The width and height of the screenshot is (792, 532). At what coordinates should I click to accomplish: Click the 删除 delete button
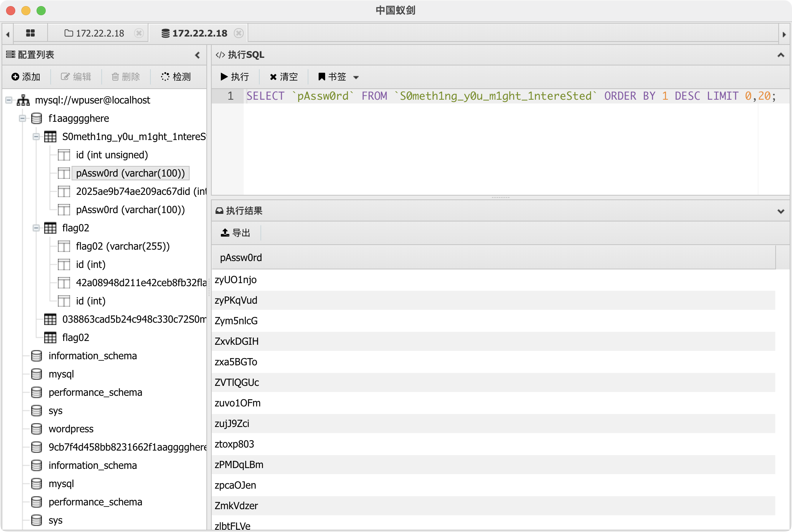coord(126,77)
